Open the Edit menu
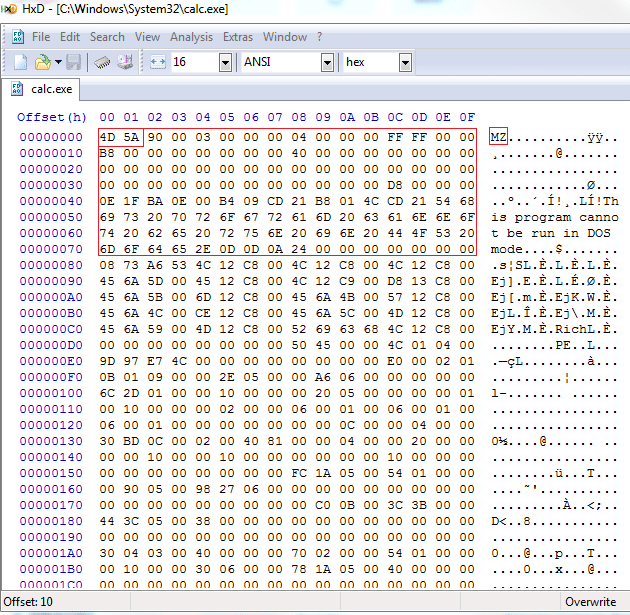 70,37
